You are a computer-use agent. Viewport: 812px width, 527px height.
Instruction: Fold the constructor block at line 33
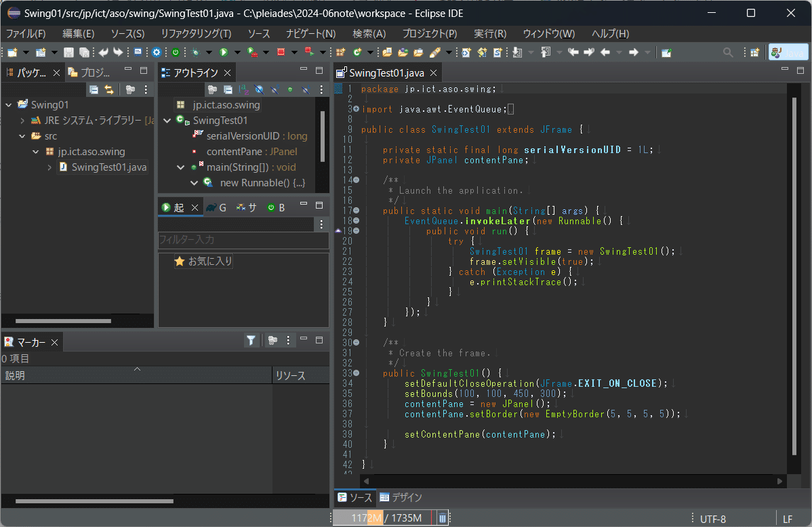pyautogui.click(x=357, y=373)
